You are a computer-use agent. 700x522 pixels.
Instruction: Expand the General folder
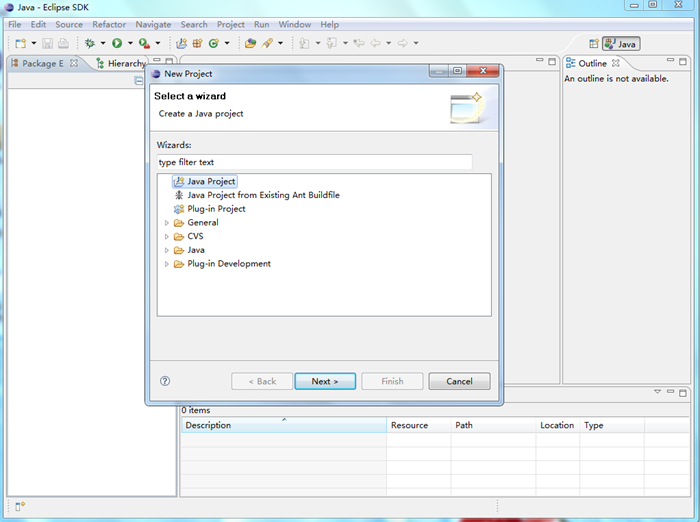(x=167, y=223)
